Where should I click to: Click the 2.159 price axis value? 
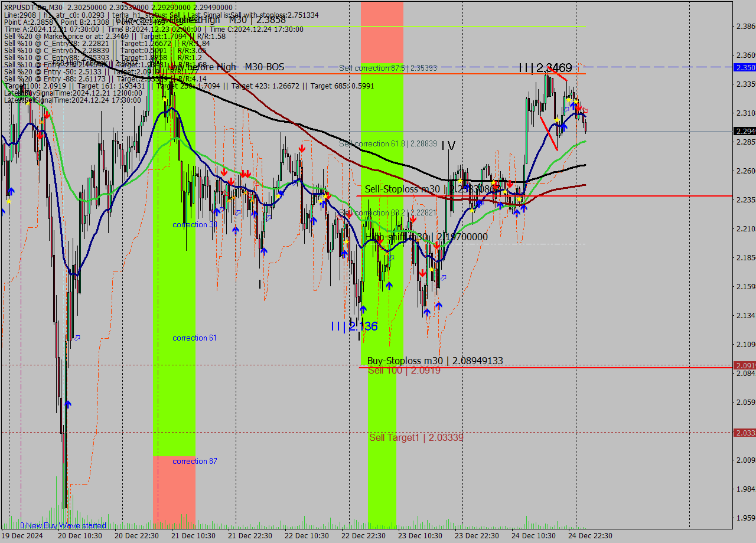[746, 287]
